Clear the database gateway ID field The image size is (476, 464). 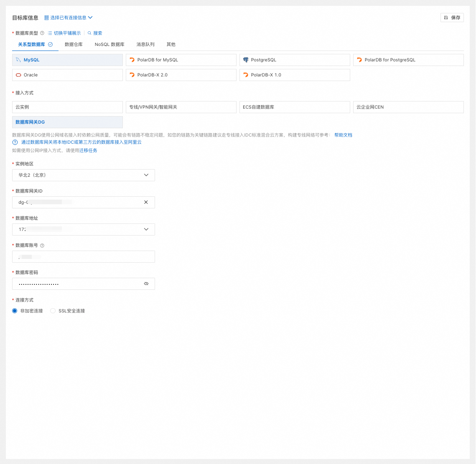(146, 202)
